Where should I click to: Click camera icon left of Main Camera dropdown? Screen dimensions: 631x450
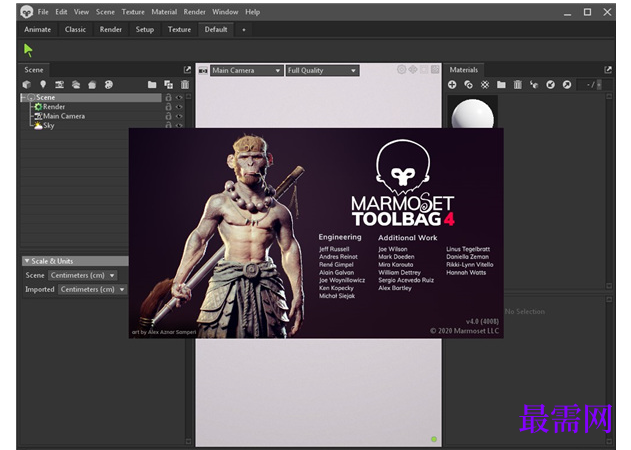(x=203, y=71)
